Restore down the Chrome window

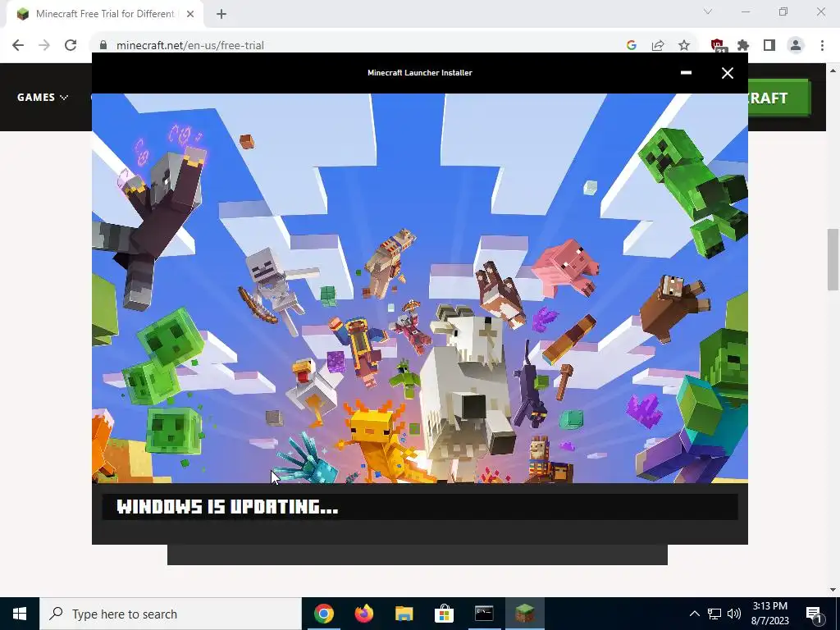tap(783, 11)
